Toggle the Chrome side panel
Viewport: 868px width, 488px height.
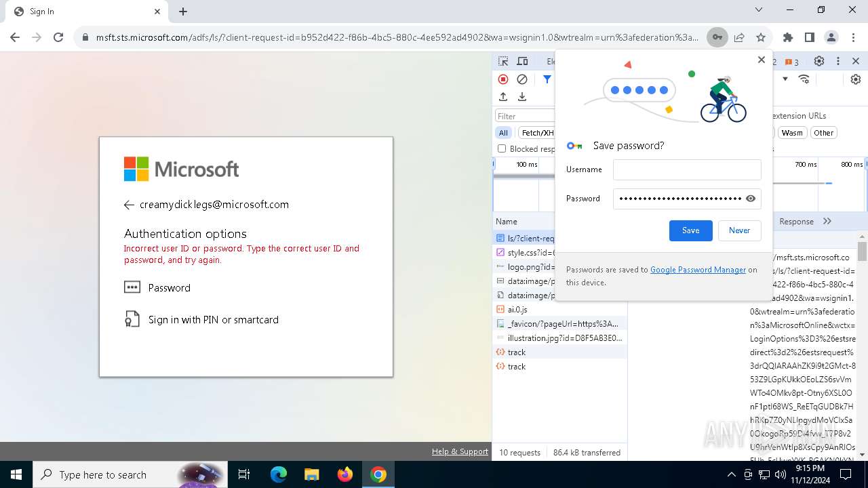point(809,37)
